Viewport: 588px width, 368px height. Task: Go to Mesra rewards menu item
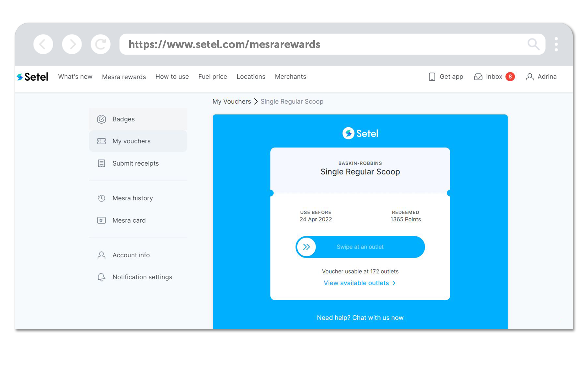click(124, 77)
